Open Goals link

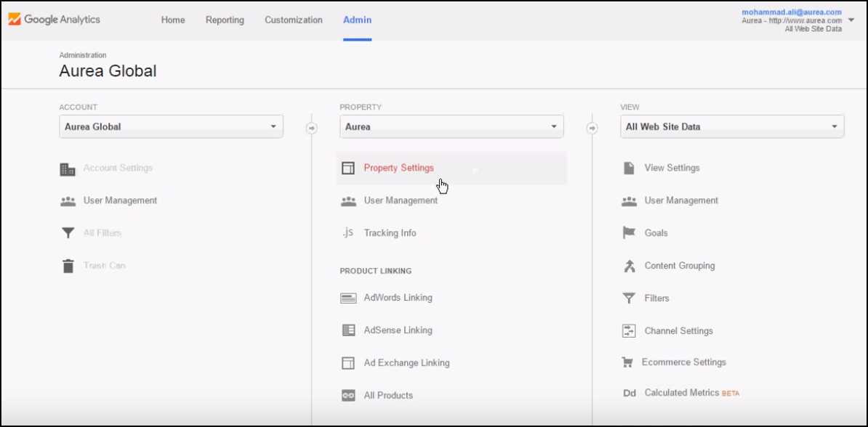tap(656, 233)
